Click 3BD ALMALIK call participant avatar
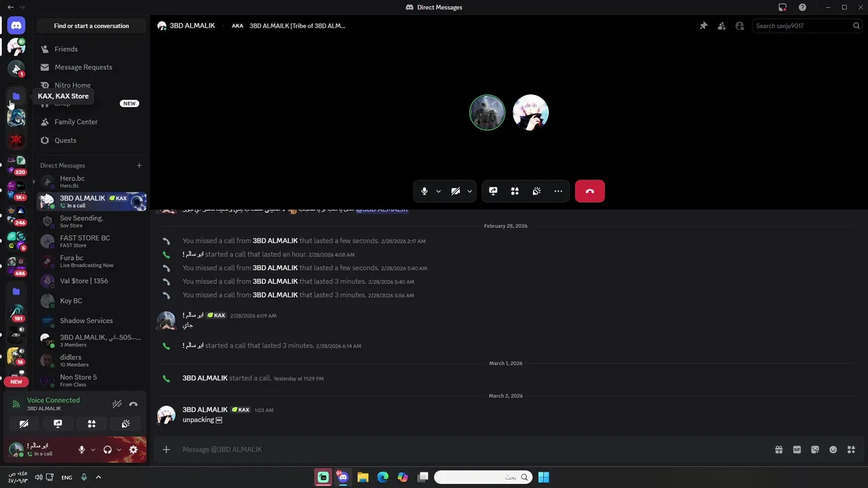Screen dimensions: 868x488 tap(530, 113)
